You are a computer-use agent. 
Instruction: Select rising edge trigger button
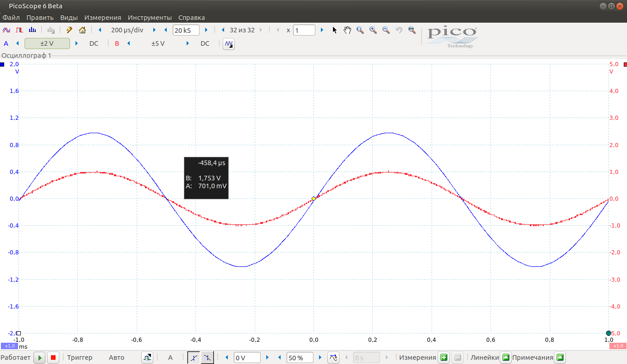point(194,358)
